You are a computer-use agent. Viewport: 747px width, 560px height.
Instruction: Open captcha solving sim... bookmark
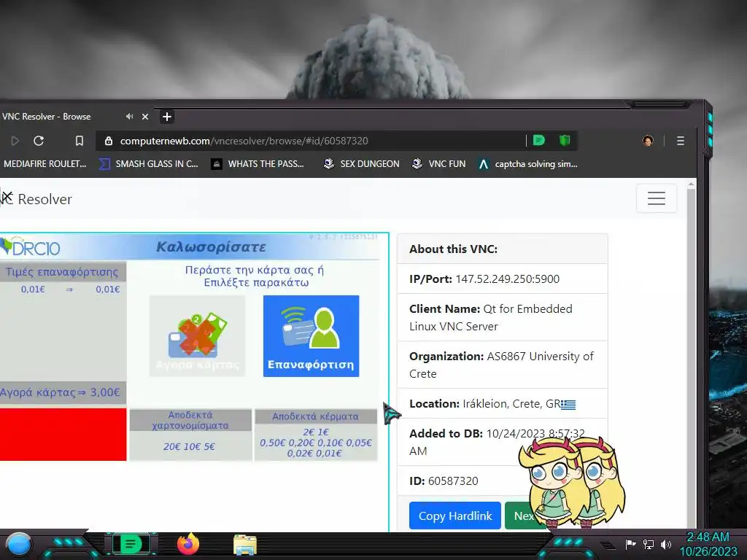pyautogui.click(x=528, y=164)
